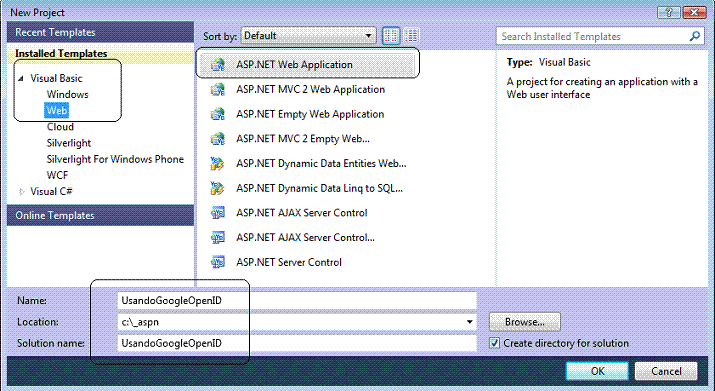Click the Cancel button
The height and width of the screenshot is (391, 715).
tap(666, 371)
